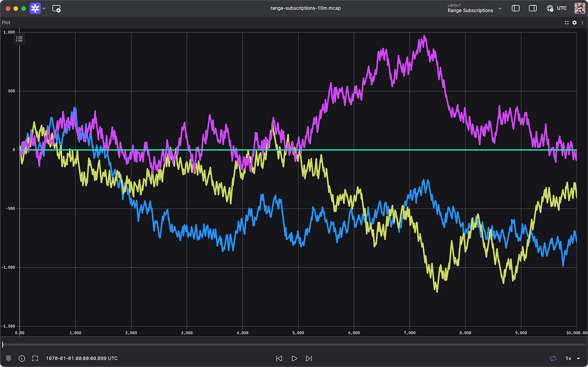
Task: Make the Plot panel fullscreen
Action: pyautogui.click(x=567, y=23)
